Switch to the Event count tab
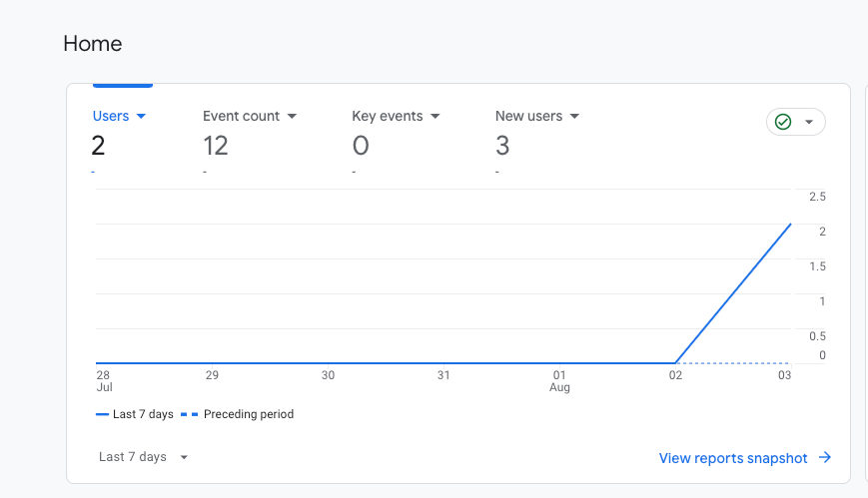868x498 pixels. click(x=241, y=116)
